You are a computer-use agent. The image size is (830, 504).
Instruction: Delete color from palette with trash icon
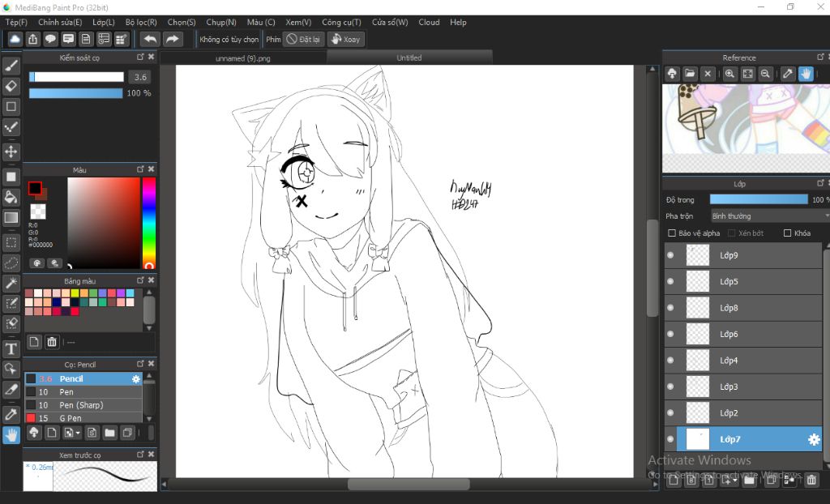[x=52, y=342]
